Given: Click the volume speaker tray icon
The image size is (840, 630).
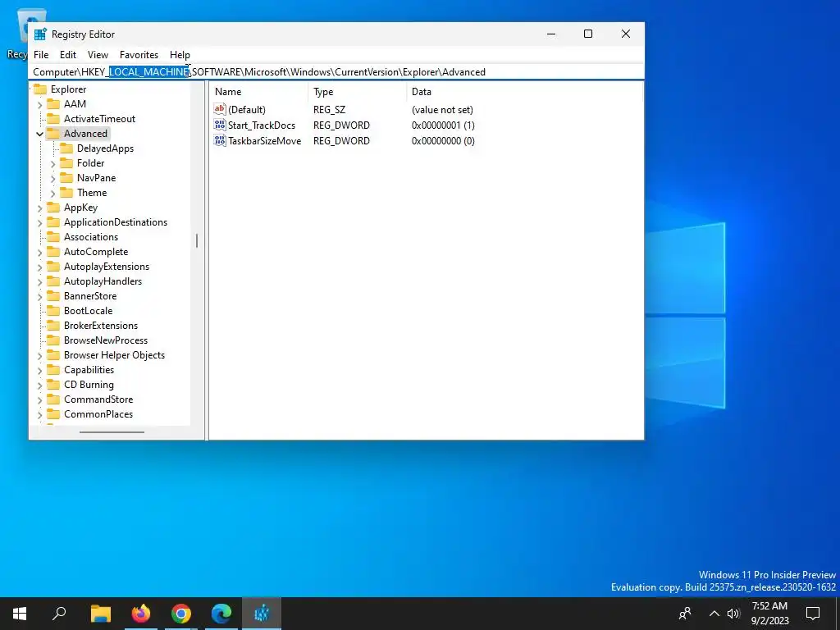Looking at the screenshot, I should tap(733, 614).
